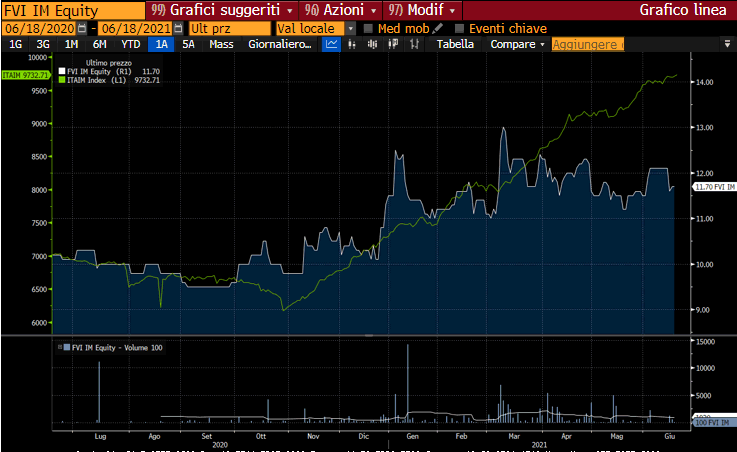Enable the Med mob checkbox
This screenshot has width=737, height=452.
click(368, 28)
